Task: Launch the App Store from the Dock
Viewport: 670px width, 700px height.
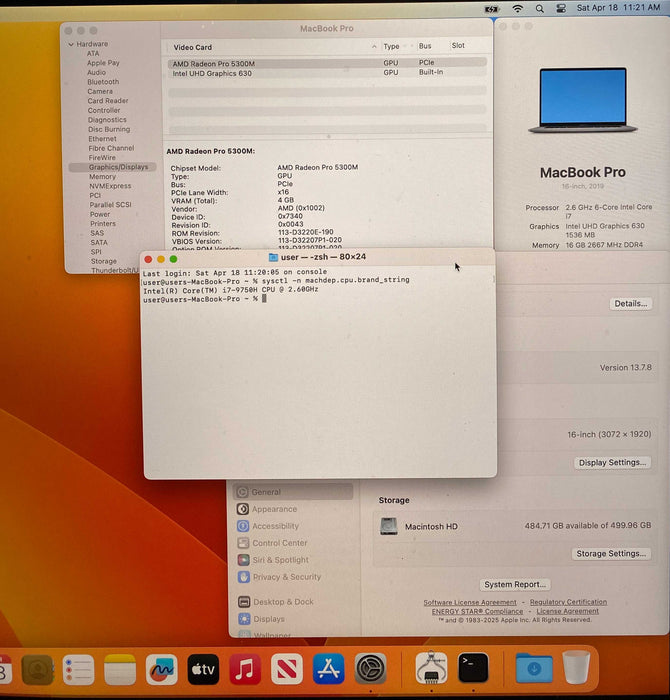Action: click(329, 669)
